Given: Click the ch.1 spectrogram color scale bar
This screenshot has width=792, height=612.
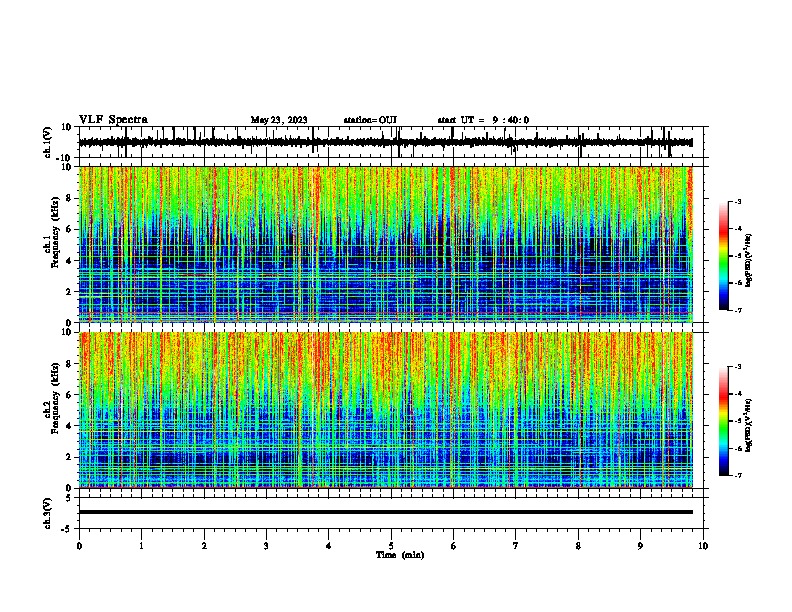Looking at the screenshot, I should pos(723,256).
